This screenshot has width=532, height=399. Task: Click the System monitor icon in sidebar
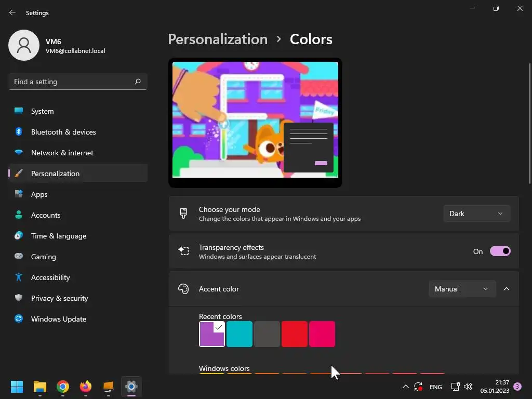[19, 111]
